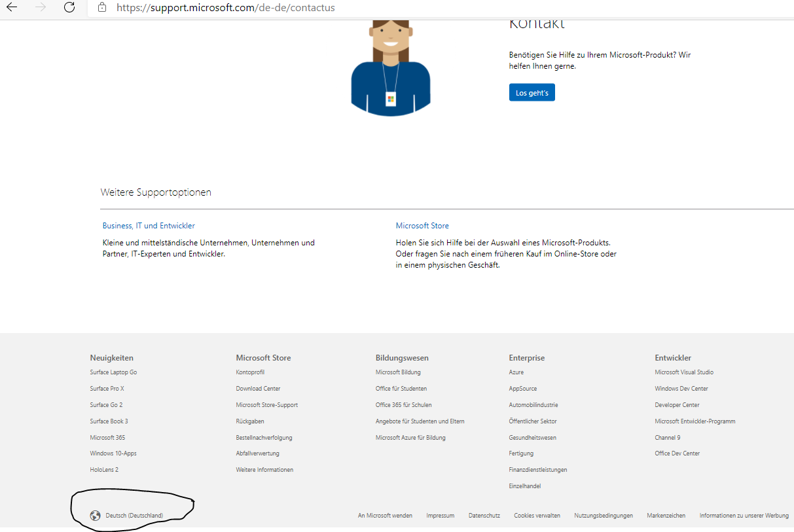This screenshot has width=794, height=532.
Task: Open Gesundheitswesen link
Action: [x=533, y=438]
